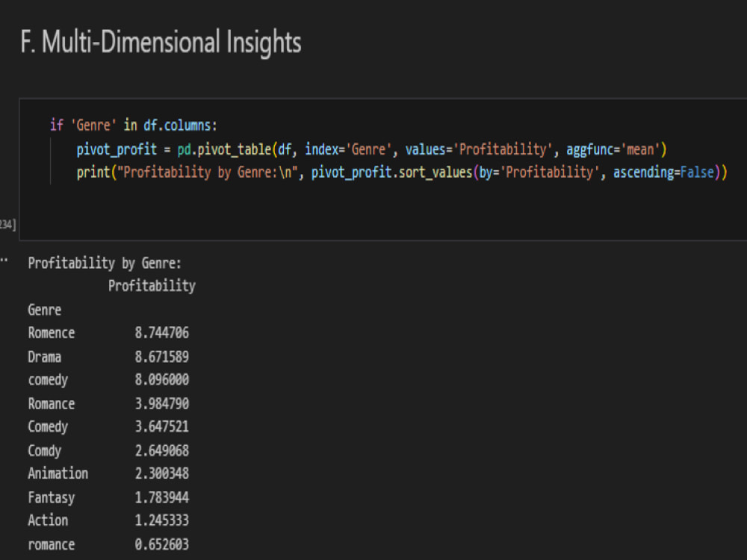Select the F. Multi-Dimensional Insights heading

click(x=161, y=42)
